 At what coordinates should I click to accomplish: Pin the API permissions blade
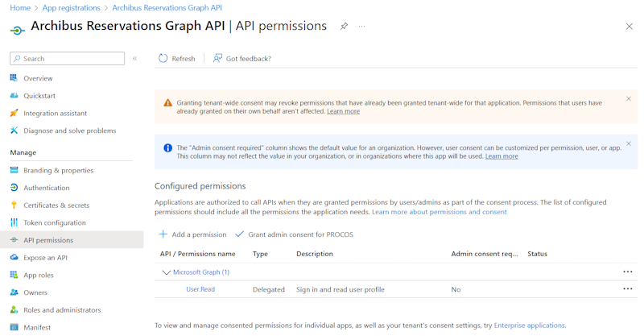tap(344, 27)
